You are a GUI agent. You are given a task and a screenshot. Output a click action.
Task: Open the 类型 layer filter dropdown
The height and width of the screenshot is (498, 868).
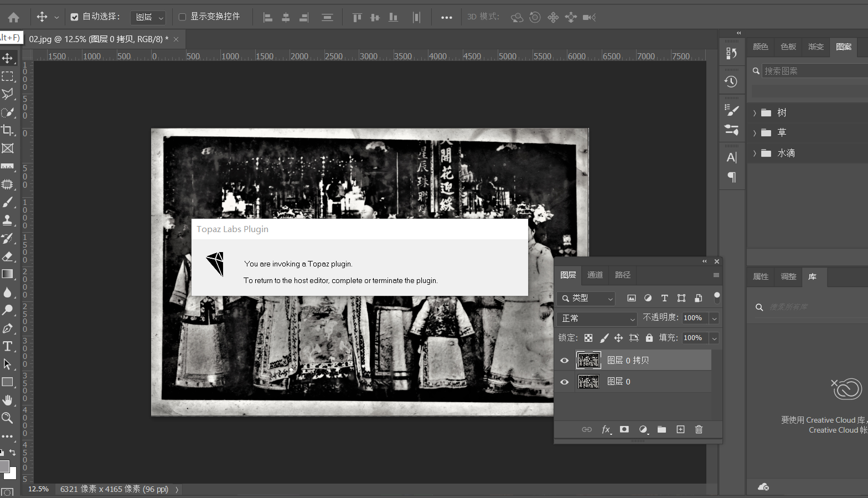[586, 298]
